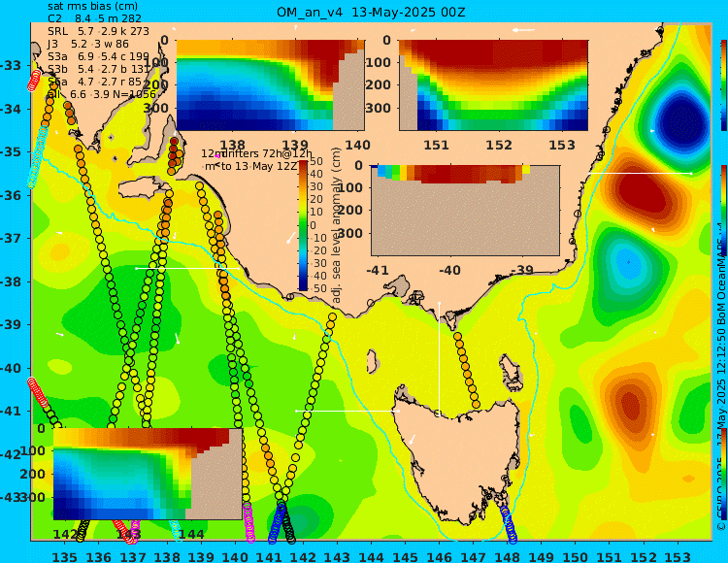The image size is (728, 563).
Task: Click the inset axis label -40
Action: coord(449,270)
